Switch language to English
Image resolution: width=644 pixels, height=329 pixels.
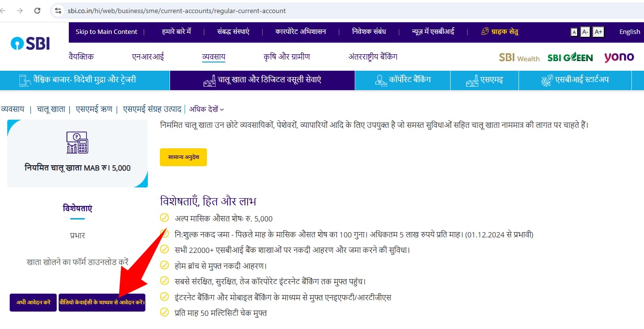click(x=629, y=32)
